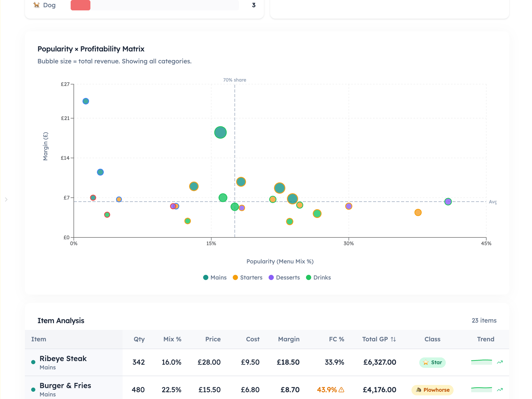Click the warning triangle icon beside 43.9%
Viewport: 532px width, 399px height.
342,390
